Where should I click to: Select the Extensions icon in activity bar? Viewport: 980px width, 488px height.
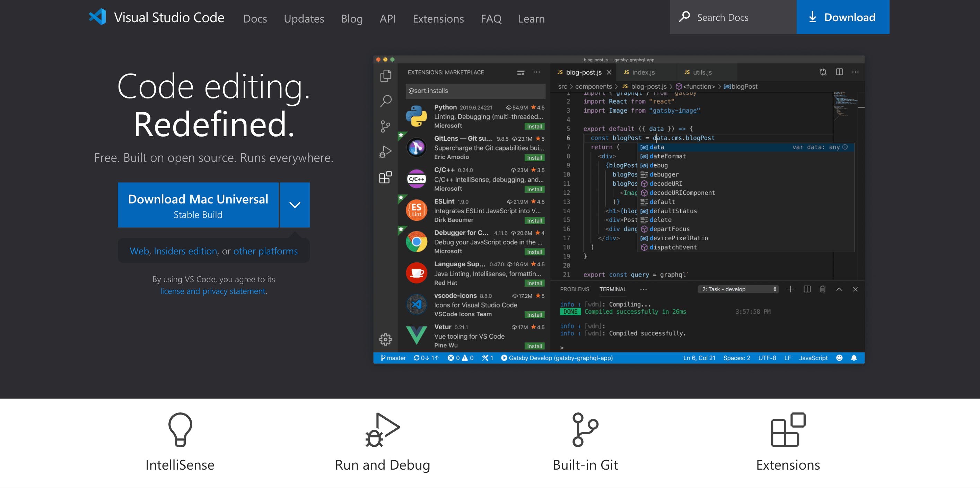pos(385,177)
